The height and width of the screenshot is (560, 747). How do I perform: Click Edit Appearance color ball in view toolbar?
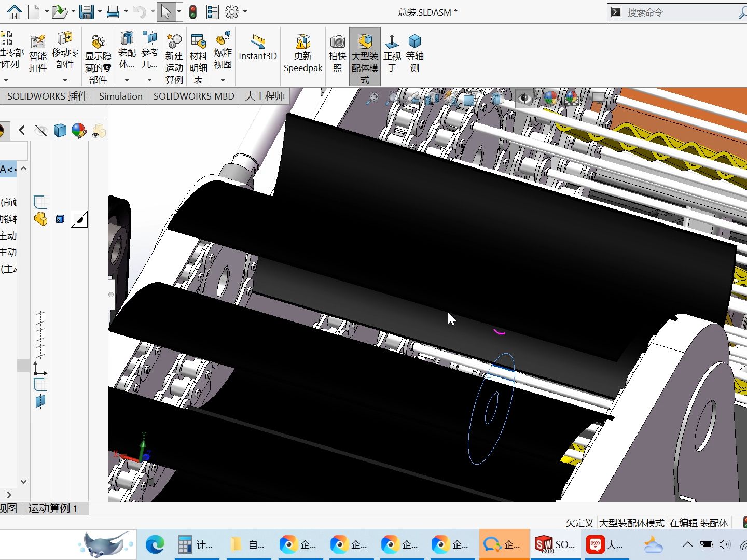tap(550, 97)
